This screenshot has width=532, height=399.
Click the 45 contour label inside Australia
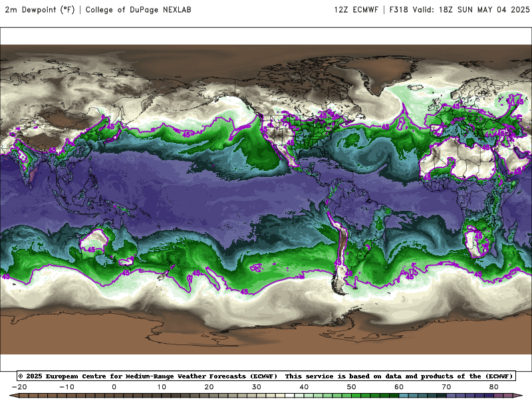click(91, 249)
